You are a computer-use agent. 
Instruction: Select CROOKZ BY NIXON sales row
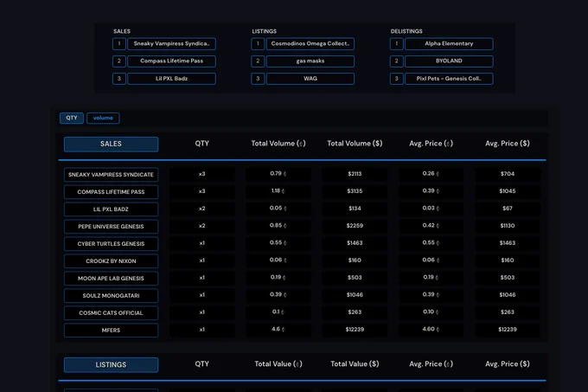pos(111,260)
